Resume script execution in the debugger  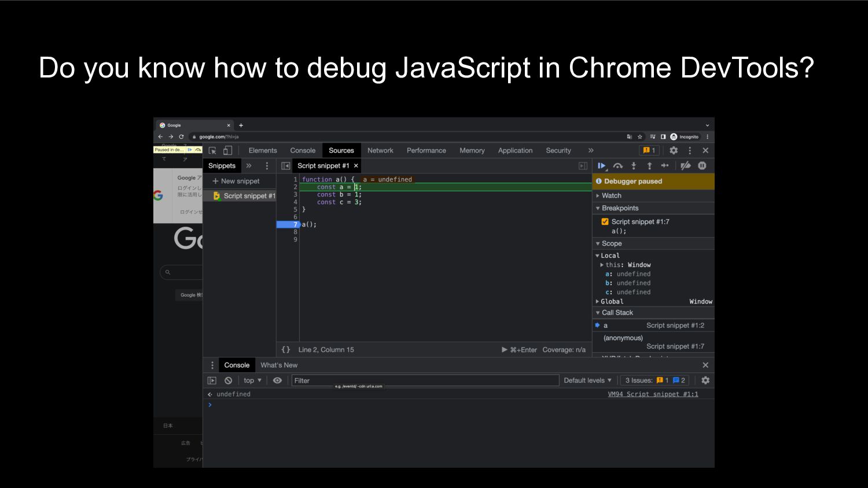602,166
